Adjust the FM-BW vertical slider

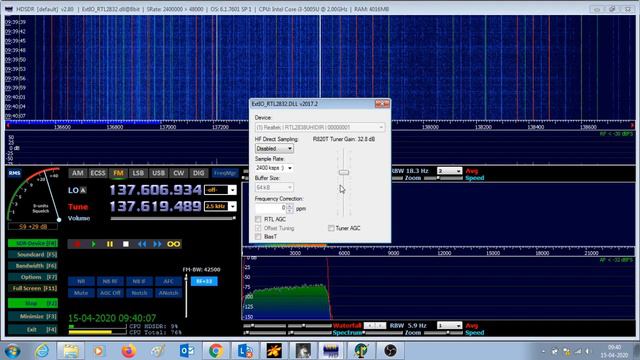click(186, 296)
